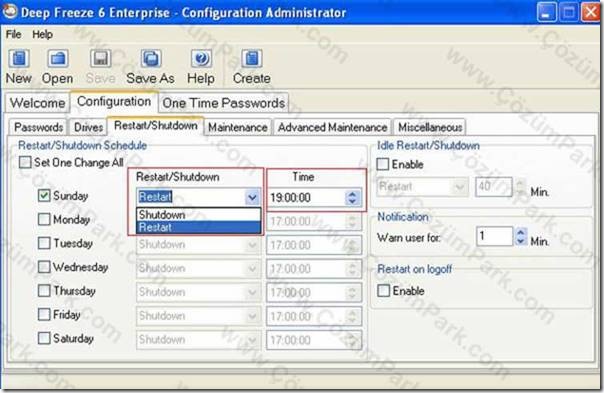Check the Wednesday checkbox
The width and height of the screenshot is (604, 393).
point(44,267)
